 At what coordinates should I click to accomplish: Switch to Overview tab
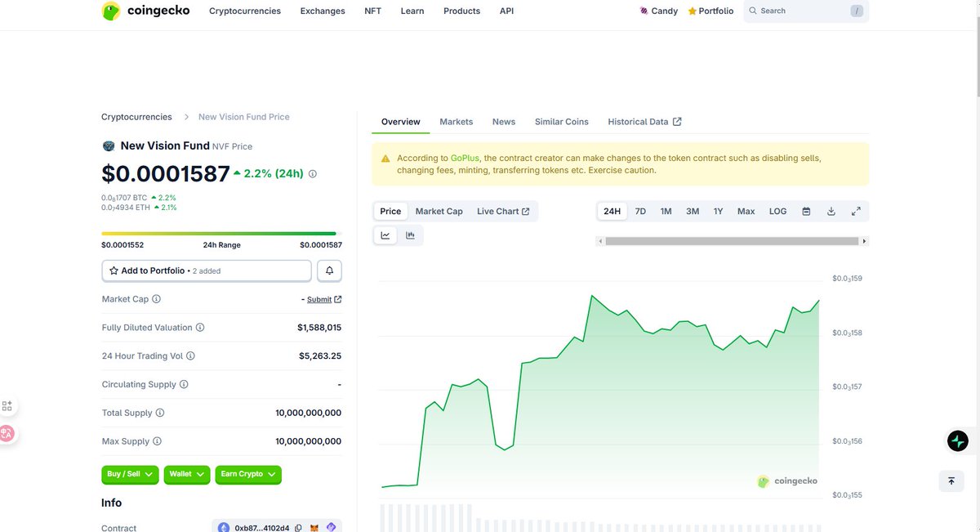coord(400,122)
